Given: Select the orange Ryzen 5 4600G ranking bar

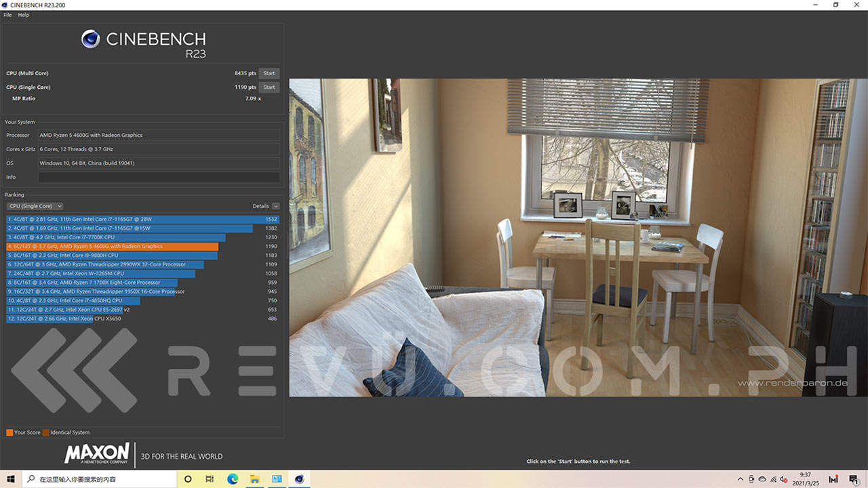Looking at the screenshot, I should 112,247.
